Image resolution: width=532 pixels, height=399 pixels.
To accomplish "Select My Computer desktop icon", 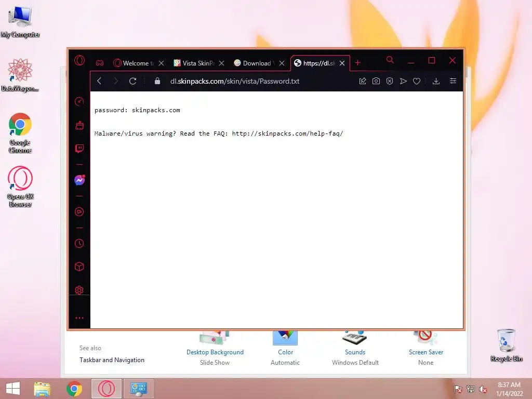I will 20,22.
